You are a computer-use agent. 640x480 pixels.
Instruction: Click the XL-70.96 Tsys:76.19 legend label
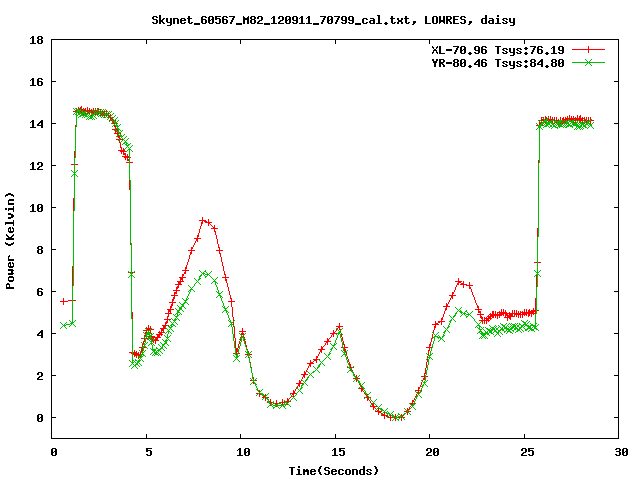coord(498,50)
